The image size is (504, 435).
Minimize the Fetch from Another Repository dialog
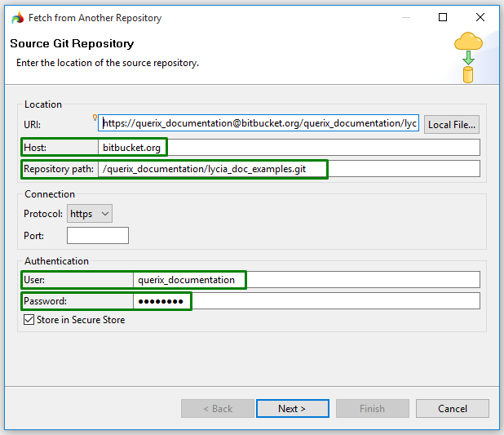404,17
